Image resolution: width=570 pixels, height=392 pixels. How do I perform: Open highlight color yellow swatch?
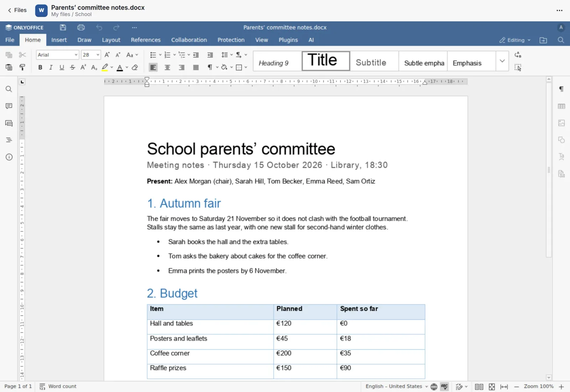click(105, 67)
